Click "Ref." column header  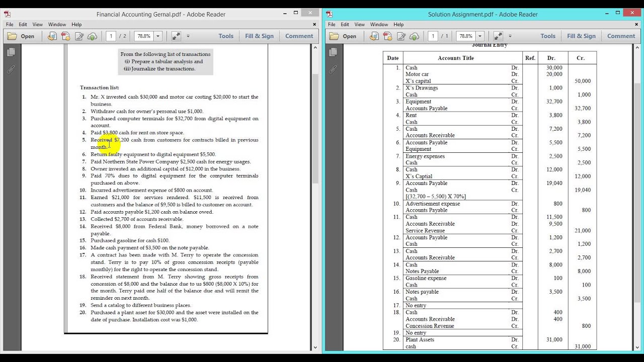[x=530, y=58]
